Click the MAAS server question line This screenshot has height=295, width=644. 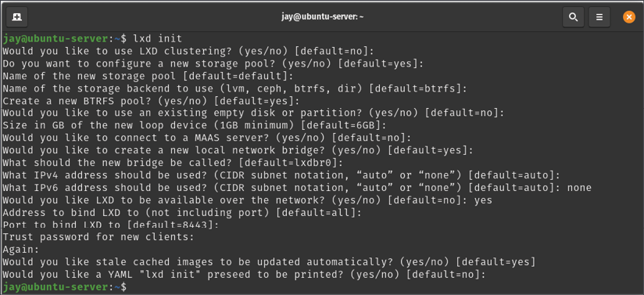click(206, 138)
